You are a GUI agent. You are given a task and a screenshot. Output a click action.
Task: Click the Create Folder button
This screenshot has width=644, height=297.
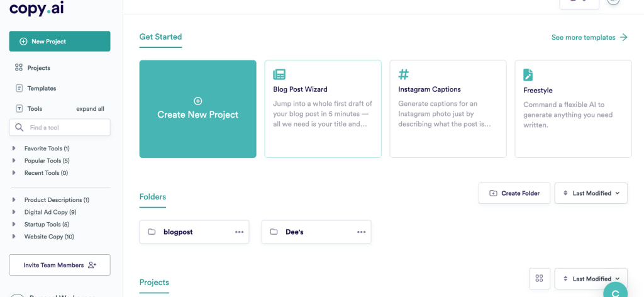(x=514, y=193)
